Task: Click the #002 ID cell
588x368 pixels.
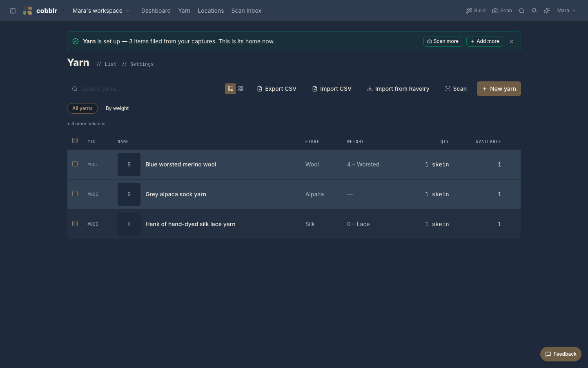Action: (93, 194)
